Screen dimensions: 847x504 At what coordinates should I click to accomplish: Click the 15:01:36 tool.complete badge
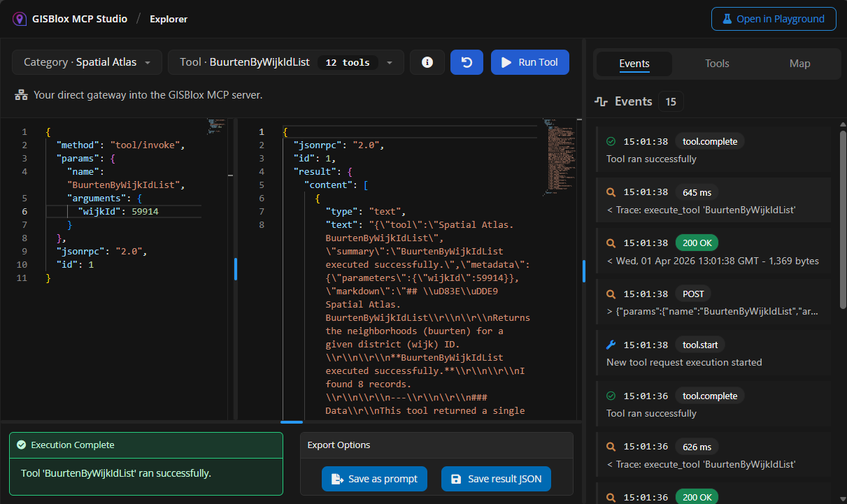coord(710,396)
